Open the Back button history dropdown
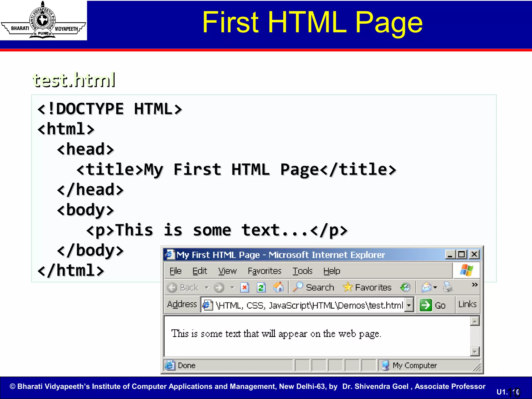The height and width of the screenshot is (399, 532). pos(207,288)
